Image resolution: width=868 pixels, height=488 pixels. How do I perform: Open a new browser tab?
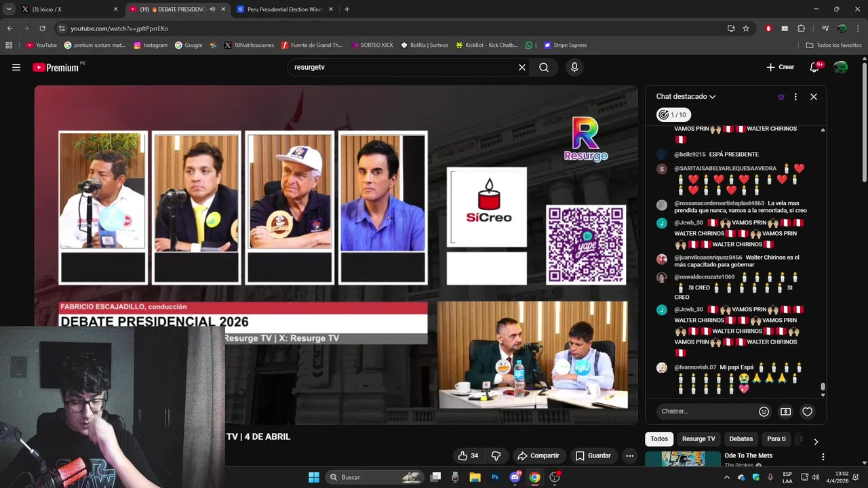point(347,9)
